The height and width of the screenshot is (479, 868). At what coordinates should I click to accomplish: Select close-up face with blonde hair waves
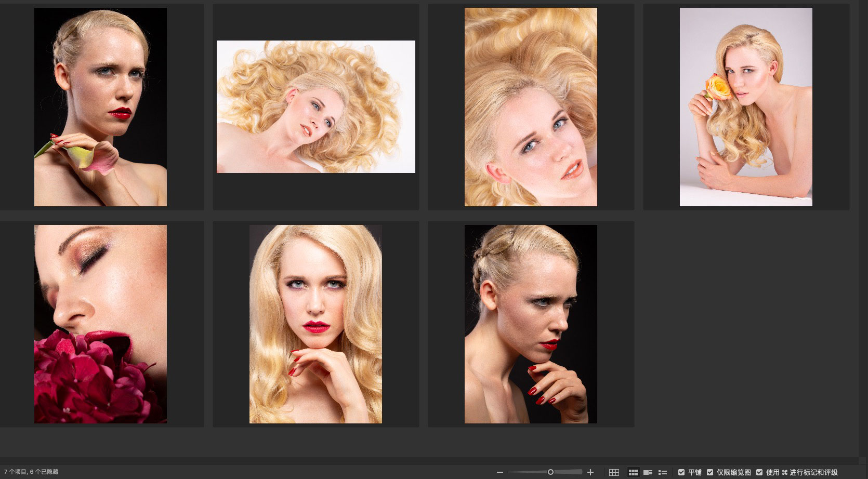click(531, 107)
